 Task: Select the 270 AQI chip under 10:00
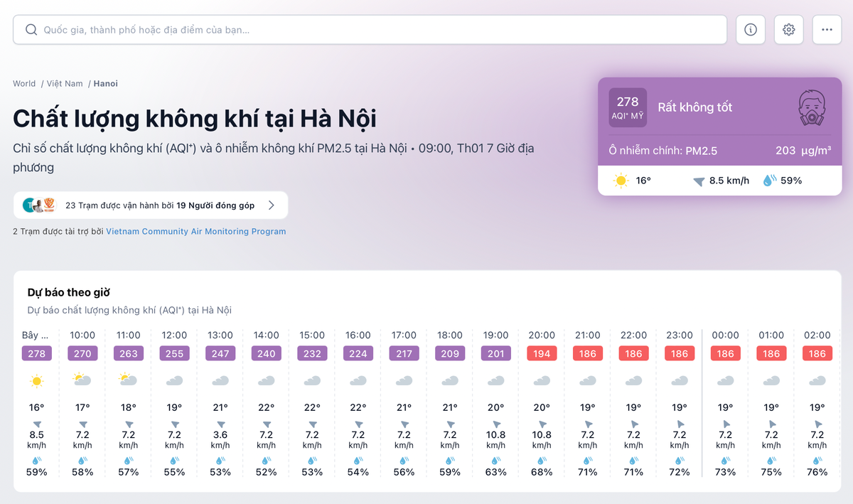pos(82,353)
